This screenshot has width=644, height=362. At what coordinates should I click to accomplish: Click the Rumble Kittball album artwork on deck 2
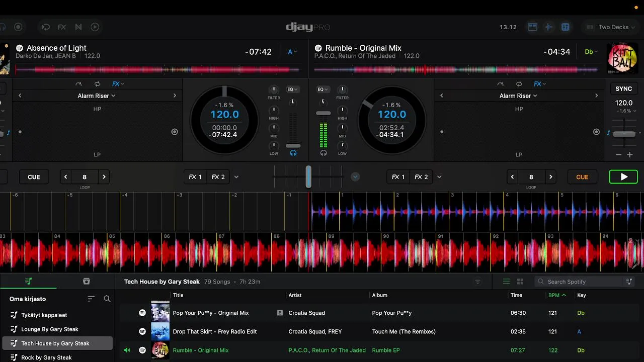622,58
